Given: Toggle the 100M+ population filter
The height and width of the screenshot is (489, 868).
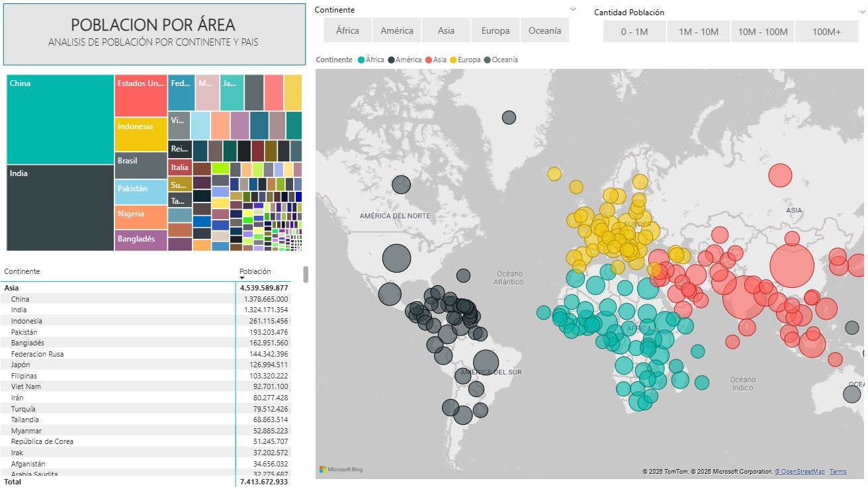Looking at the screenshot, I should (x=826, y=32).
